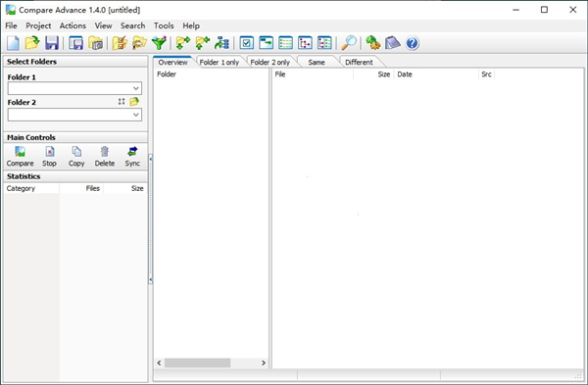Click the folder pane scrollbar left arrow
Screen dimensions: 588x385
[159, 362]
